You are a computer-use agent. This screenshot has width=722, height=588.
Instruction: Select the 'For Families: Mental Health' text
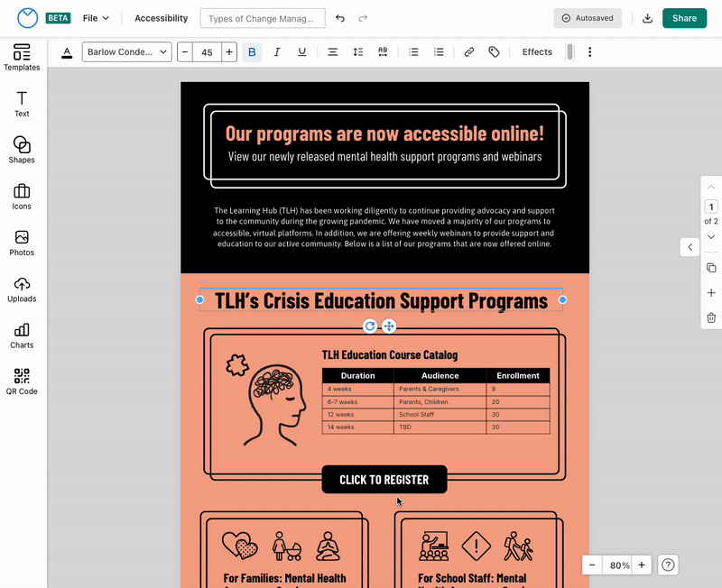pyautogui.click(x=284, y=578)
